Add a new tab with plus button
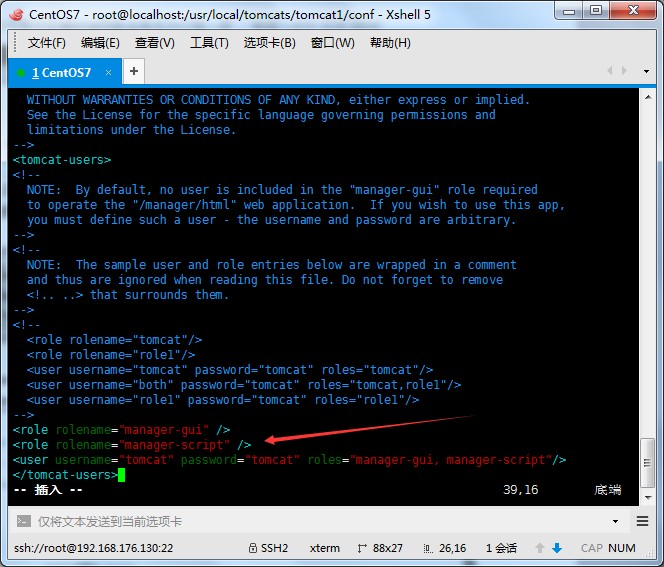664x567 pixels. [x=134, y=71]
